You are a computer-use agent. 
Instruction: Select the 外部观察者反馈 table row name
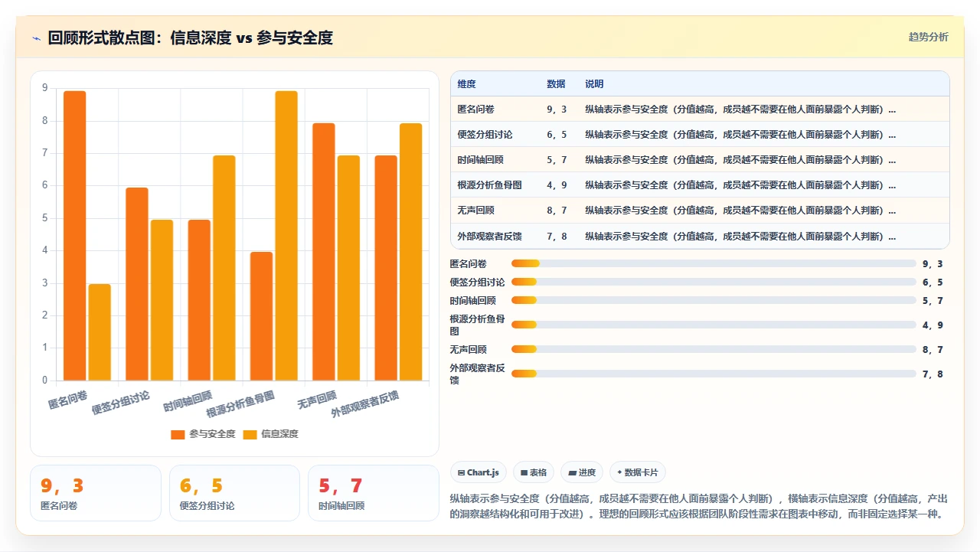490,236
